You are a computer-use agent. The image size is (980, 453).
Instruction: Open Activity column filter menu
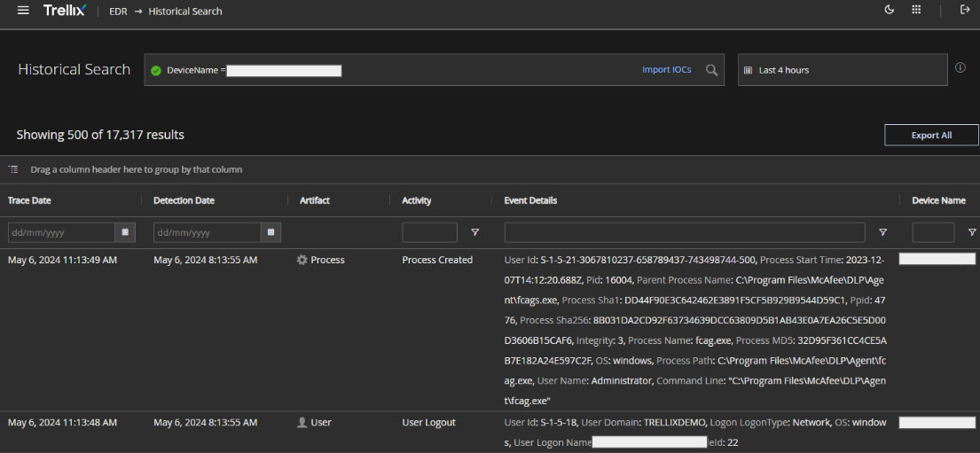[475, 232]
